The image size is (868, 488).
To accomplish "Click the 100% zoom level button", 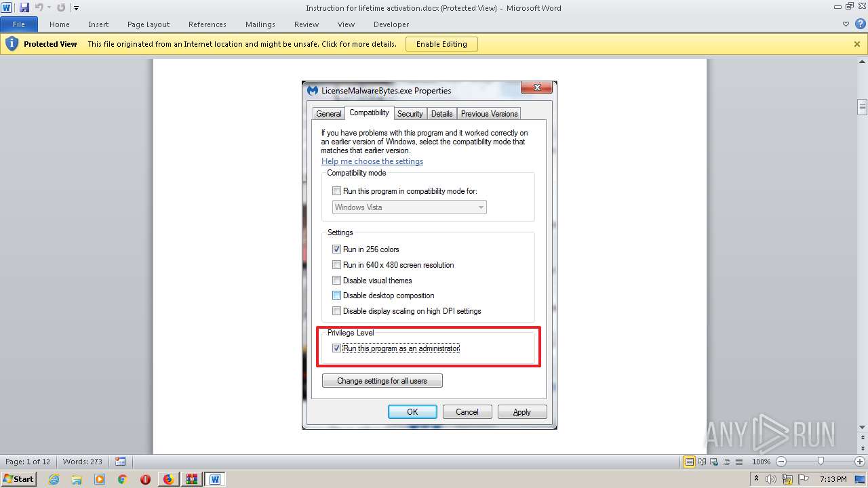I will (x=761, y=462).
